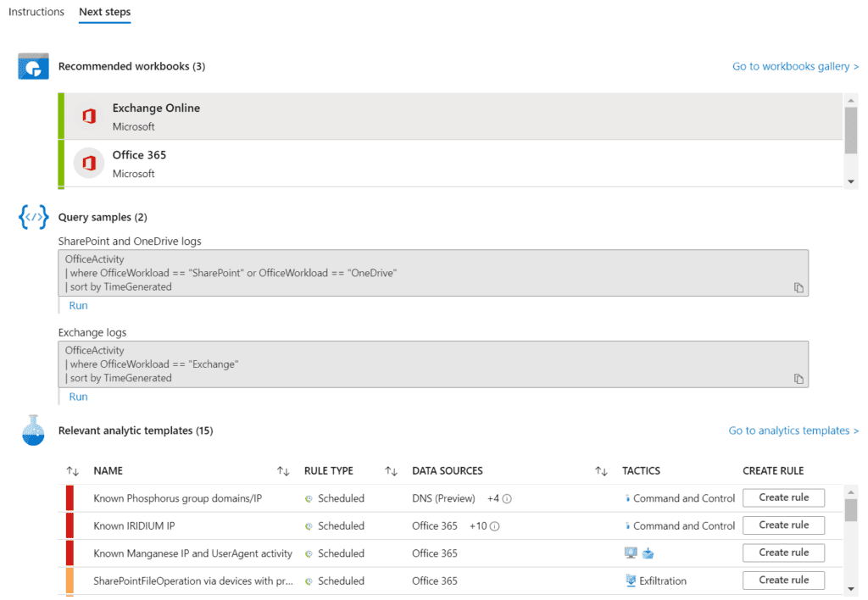Screen dimensions: 868x600
Task: Click Scheduled icon in SharePointFileOperation row
Action: click(309, 581)
